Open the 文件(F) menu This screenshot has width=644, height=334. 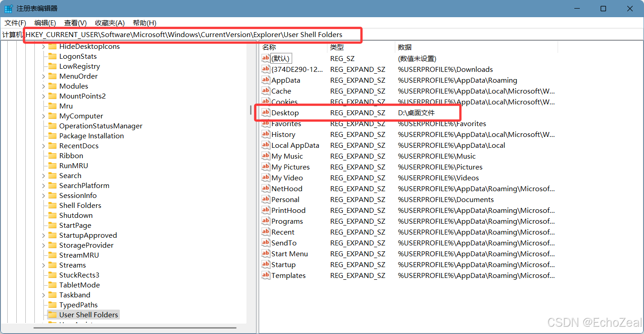coord(15,23)
